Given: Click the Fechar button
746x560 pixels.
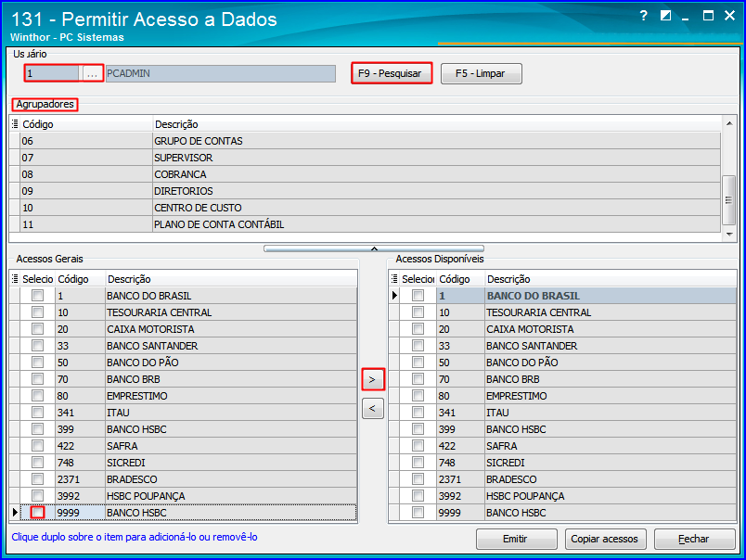Looking at the screenshot, I should pyautogui.click(x=694, y=539).
